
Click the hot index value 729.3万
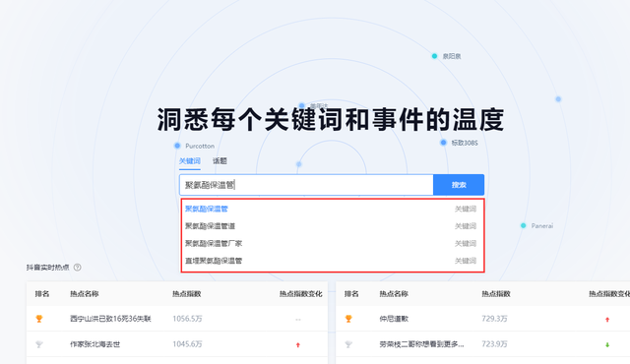coord(494,319)
